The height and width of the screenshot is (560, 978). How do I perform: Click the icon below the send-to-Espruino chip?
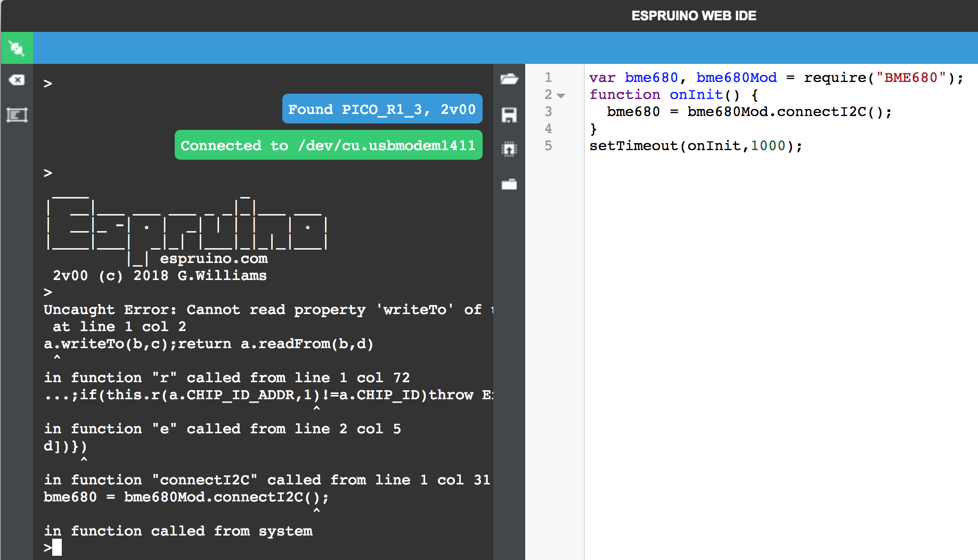click(509, 184)
